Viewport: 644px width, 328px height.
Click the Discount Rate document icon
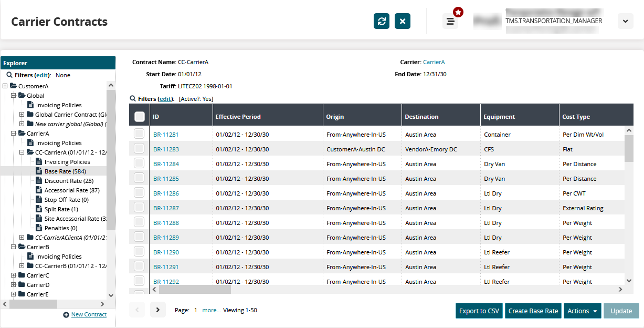tap(39, 181)
